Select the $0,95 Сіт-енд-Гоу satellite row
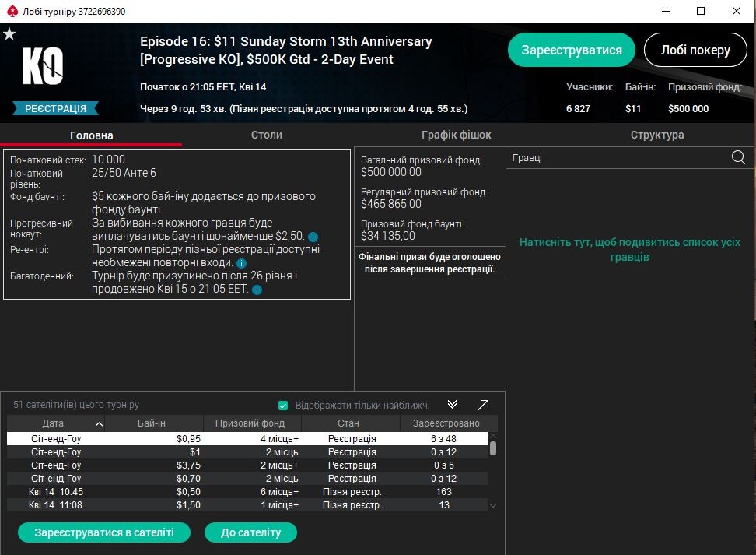The width and height of the screenshot is (756, 555). 247,439
